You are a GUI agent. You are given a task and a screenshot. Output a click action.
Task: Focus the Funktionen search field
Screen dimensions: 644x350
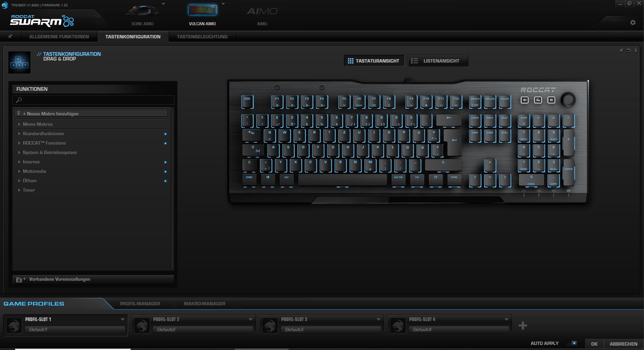93,100
